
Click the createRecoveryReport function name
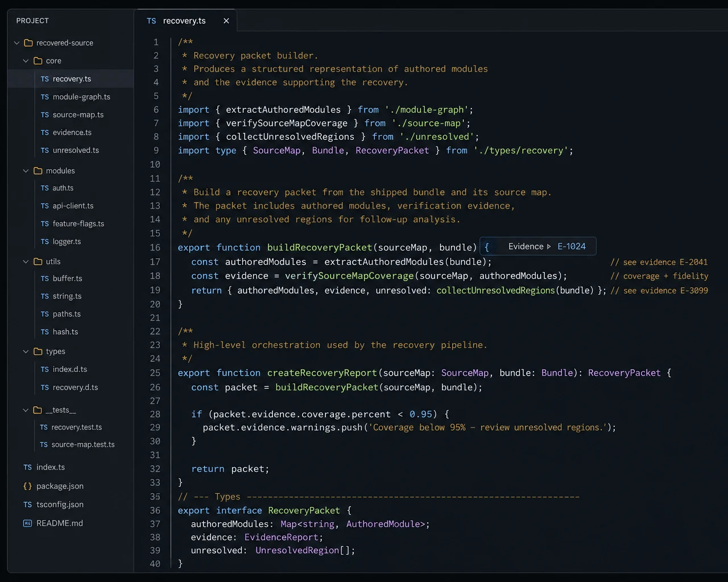[322, 373]
